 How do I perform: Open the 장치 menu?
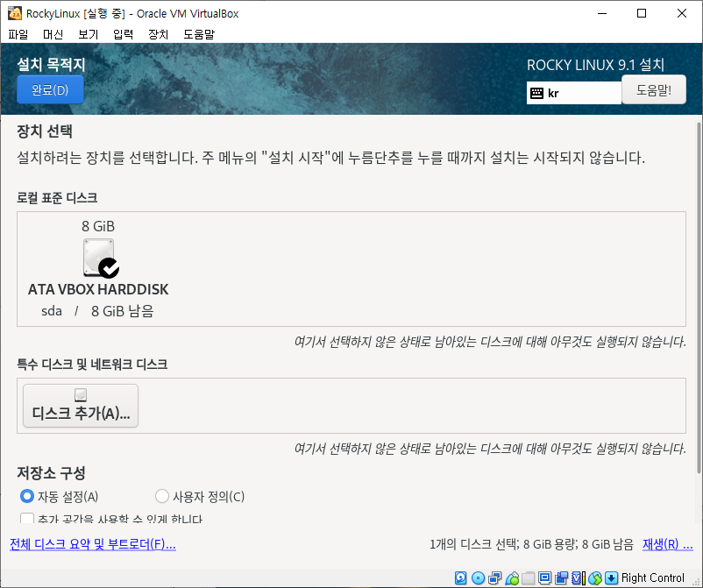pos(158,34)
